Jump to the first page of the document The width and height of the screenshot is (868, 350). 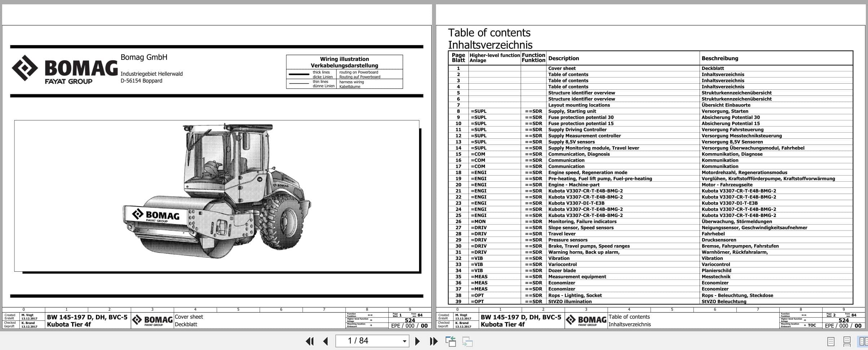click(309, 341)
